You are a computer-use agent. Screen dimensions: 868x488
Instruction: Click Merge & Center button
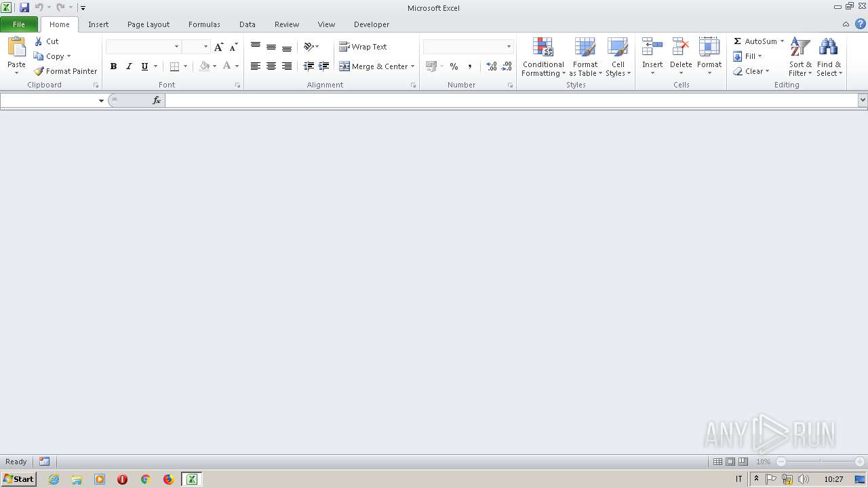tap(374, 66)
